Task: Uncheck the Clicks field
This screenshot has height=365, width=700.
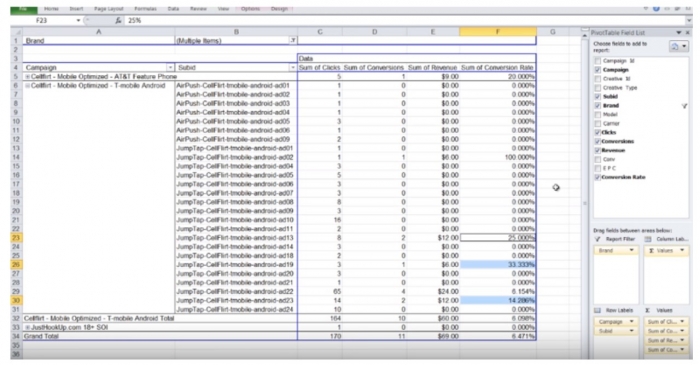Action: pos(597,132)
